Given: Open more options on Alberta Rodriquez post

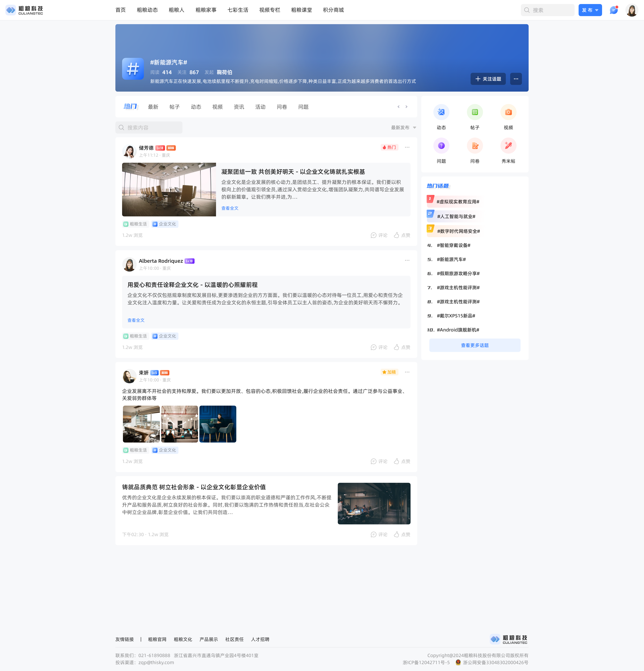Looking at the screenshot, I should [407, 261].
